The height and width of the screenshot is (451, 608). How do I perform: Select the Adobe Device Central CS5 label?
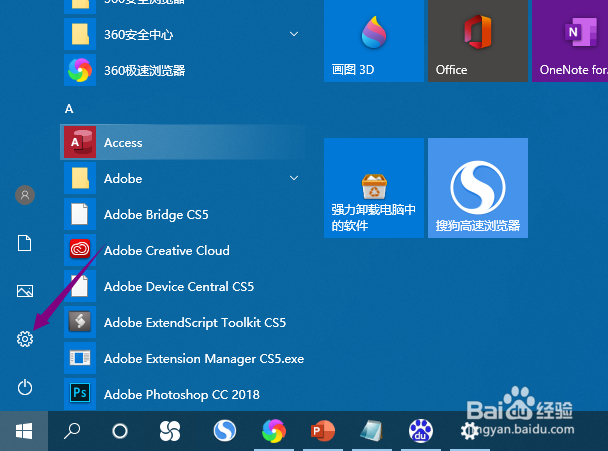(179, 287)
